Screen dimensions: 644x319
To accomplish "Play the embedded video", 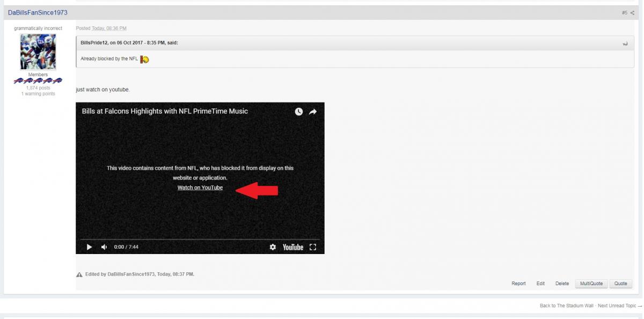I will [90, 247].
